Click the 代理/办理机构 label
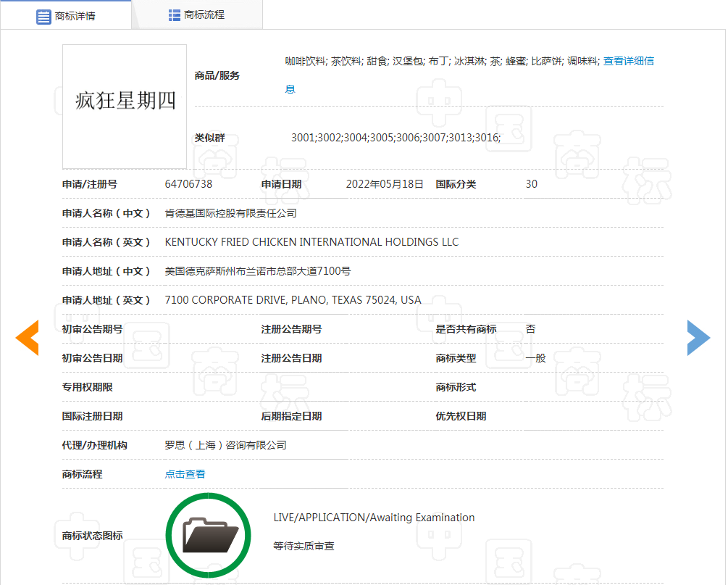Image resolution: width=728 pixels, height=585 pixels. (95, 445)
